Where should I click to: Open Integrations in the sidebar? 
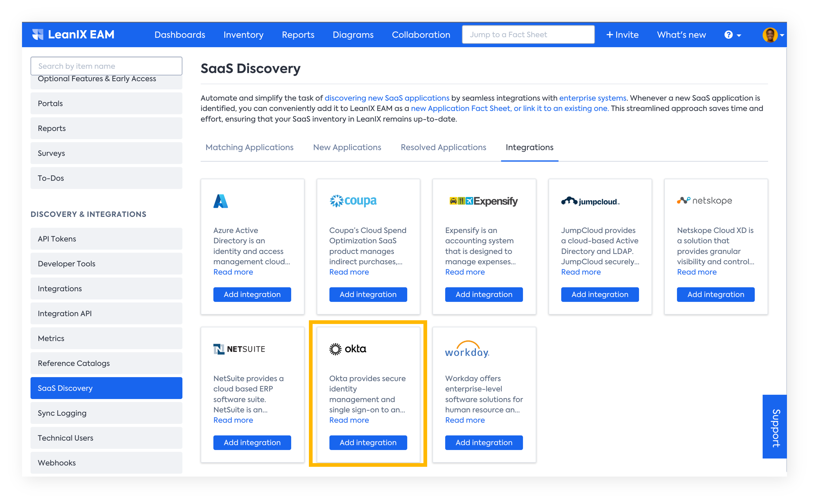pyautogui.click(x=106, y=288)
